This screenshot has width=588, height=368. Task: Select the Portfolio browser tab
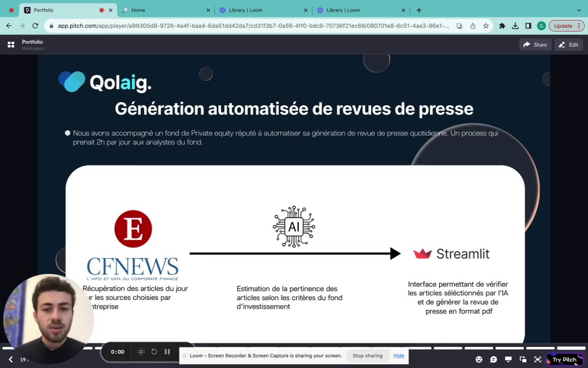(x=68, y=10)
